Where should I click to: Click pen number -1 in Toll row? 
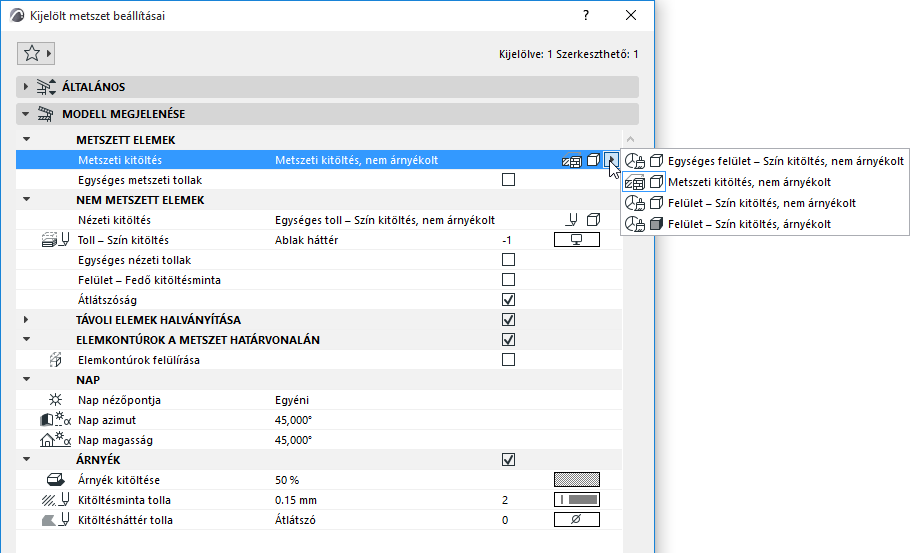(x=506, y=240)
